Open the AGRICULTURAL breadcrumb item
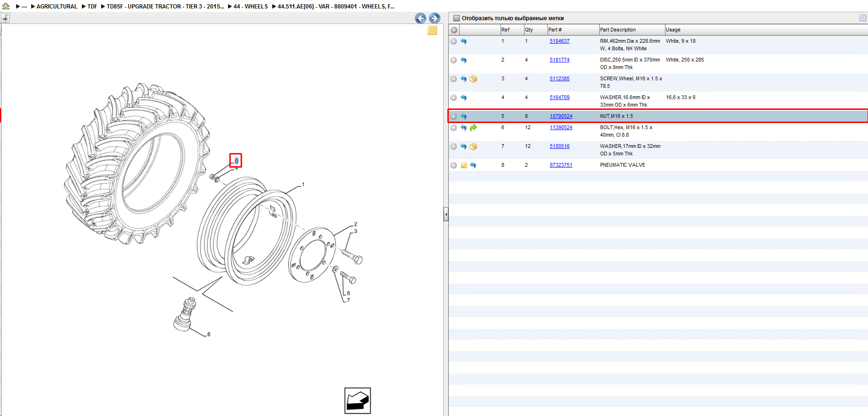The image size is (868, 416). [x=57, y=7]
